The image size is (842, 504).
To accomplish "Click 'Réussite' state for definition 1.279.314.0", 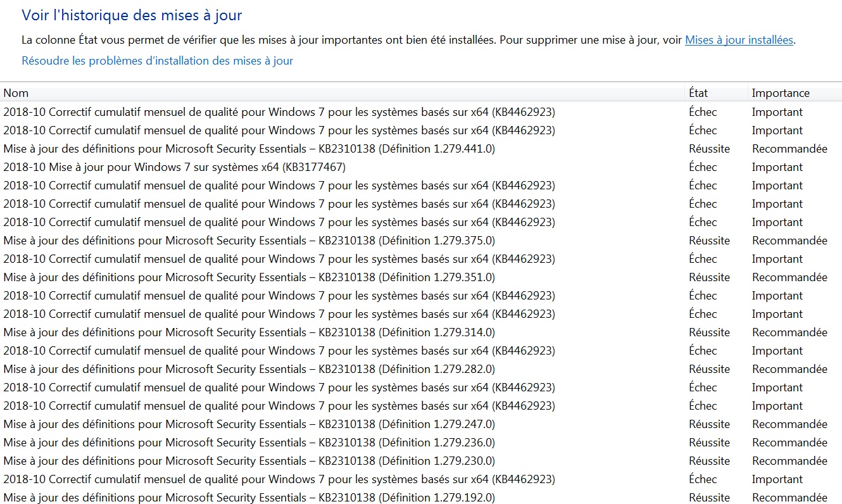I will pos(709,332).
